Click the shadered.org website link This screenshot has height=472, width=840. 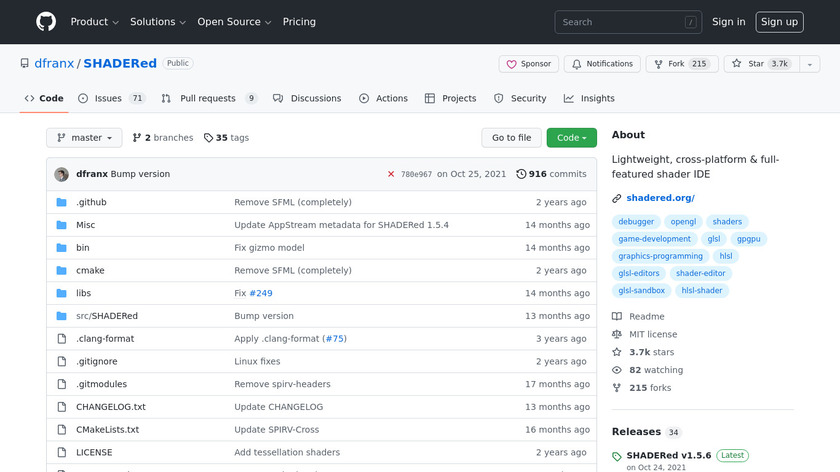pos(660,198)
